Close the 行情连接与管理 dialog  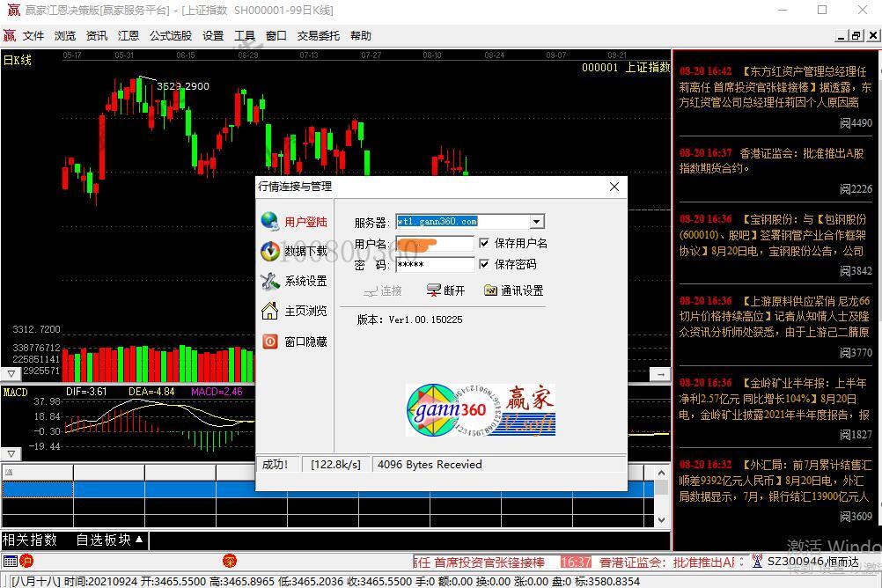pos(614,187)
